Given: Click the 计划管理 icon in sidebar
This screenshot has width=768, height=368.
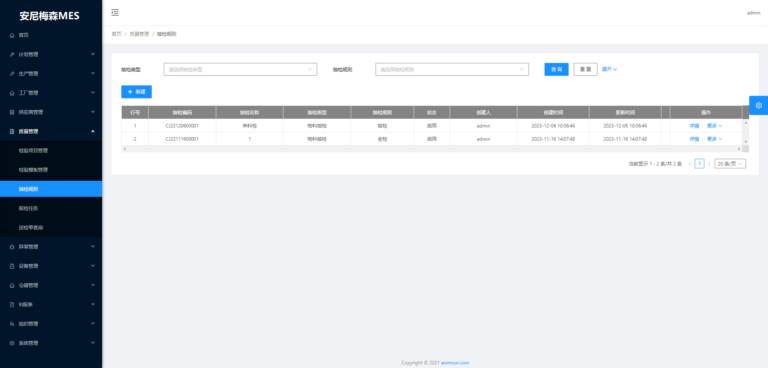Looking at the screenshot, I should tap(12, 54).
